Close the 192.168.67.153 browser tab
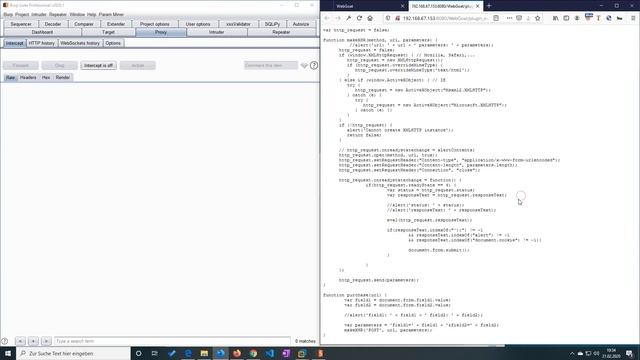 coord(478,6)
